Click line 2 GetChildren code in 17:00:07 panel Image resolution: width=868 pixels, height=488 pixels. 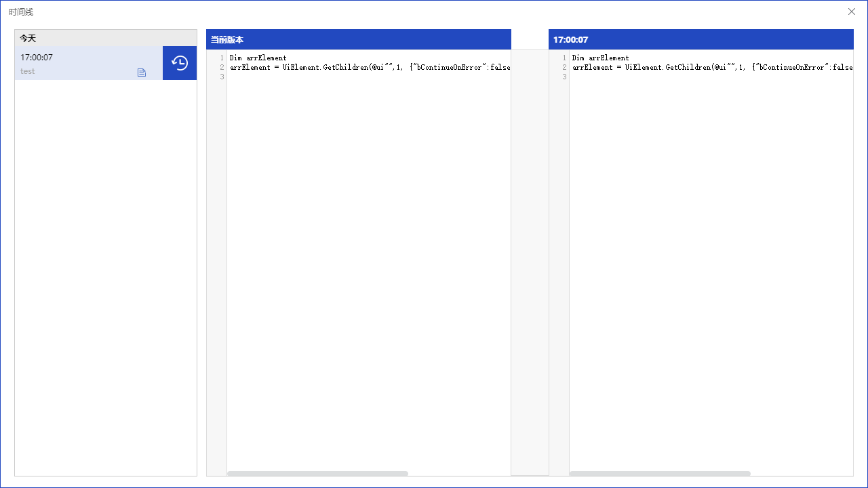[713, 67]
